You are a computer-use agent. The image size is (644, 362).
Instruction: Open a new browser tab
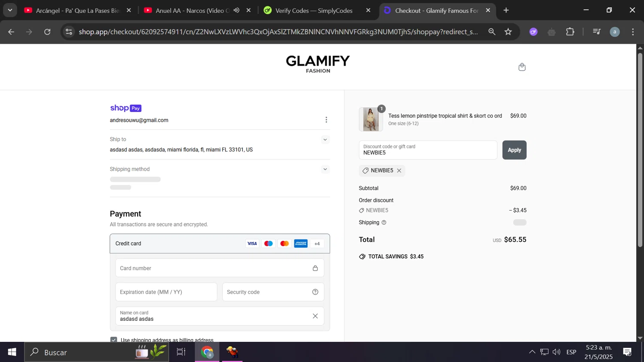pyautogui.click(x=506, y=10)
